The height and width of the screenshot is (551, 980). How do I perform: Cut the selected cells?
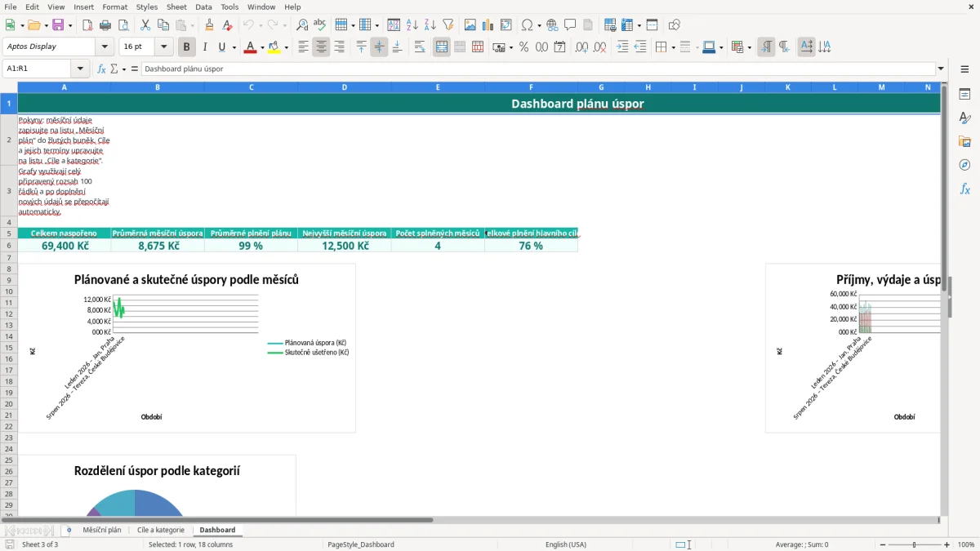145,25
